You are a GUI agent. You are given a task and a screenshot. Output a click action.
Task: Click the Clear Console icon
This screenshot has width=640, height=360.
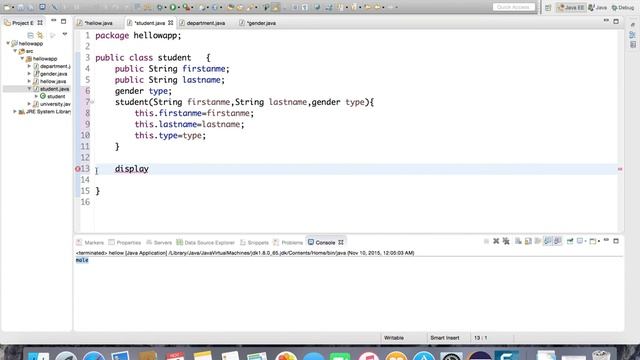click(518, 241)
